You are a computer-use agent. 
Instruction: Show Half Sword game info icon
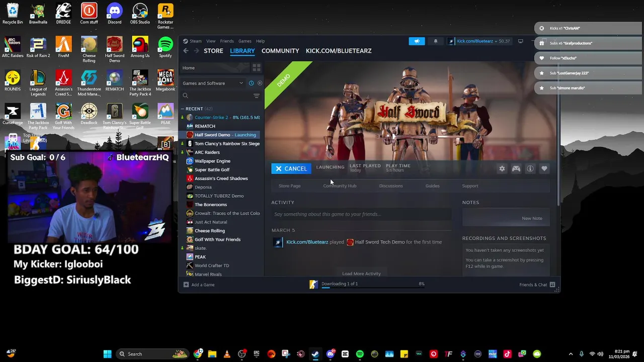pyautogui.click(x=530, y=169)
